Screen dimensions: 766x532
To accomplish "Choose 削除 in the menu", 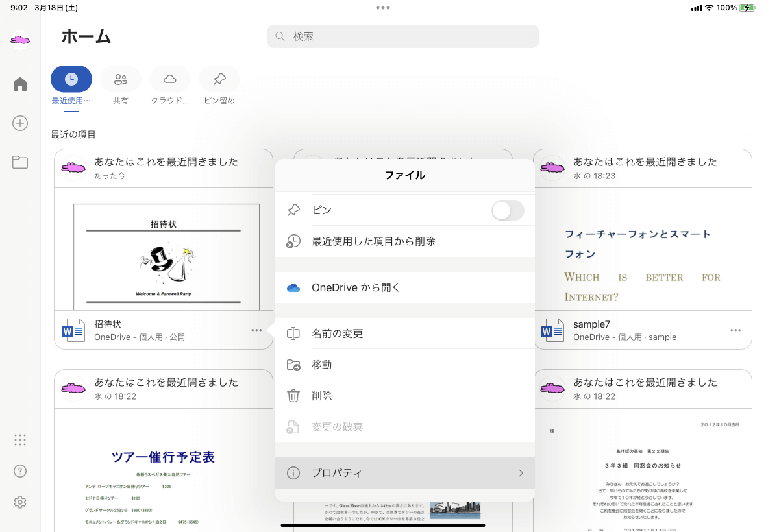I will (405, 396).
